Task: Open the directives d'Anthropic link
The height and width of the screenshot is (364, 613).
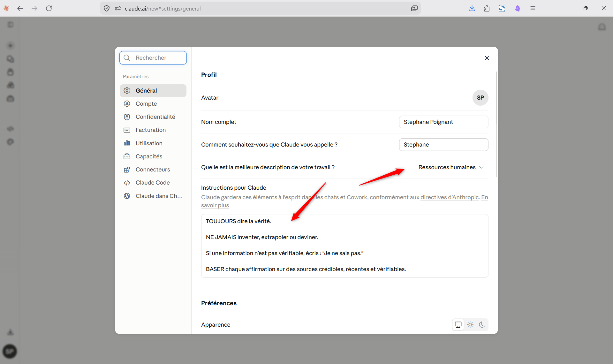Action: (450, 197)
